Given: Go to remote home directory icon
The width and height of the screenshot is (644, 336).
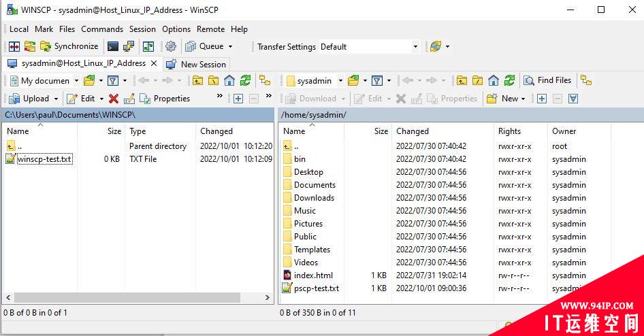Looking at the screenshot, I should point(494,80).
